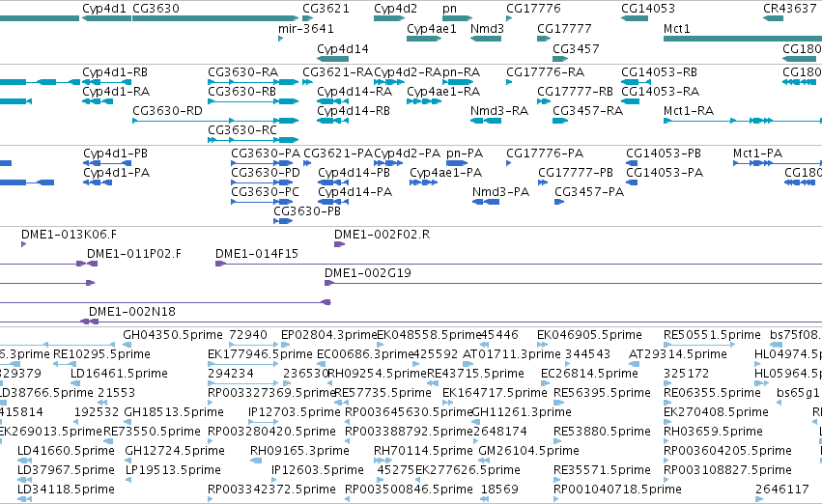Click protein CG17777-PB
822x504 pixels.
tap(576, 173)
